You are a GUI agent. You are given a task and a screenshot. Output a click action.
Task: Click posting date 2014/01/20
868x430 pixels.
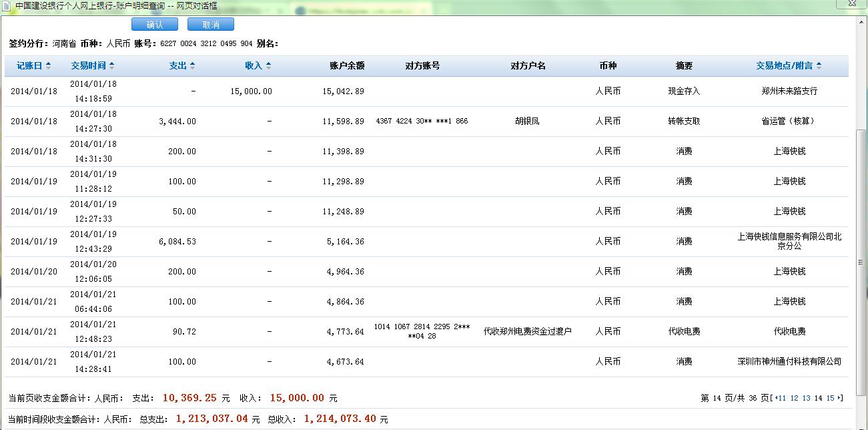coord(33,272)
